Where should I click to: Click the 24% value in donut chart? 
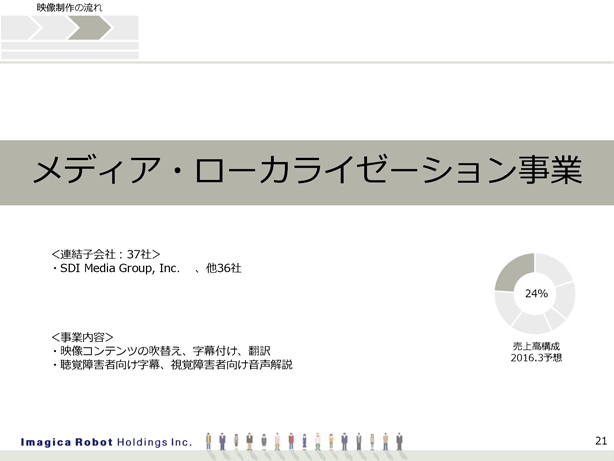[x=536, y=293]
